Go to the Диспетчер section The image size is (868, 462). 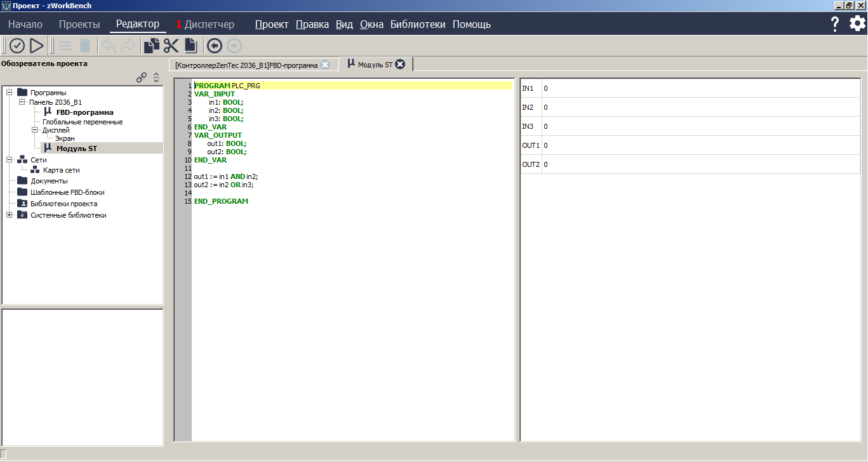click(209, 25)
